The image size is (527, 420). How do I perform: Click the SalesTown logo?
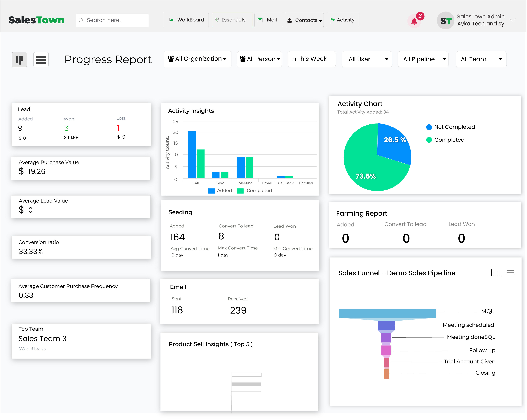[36, 20]
